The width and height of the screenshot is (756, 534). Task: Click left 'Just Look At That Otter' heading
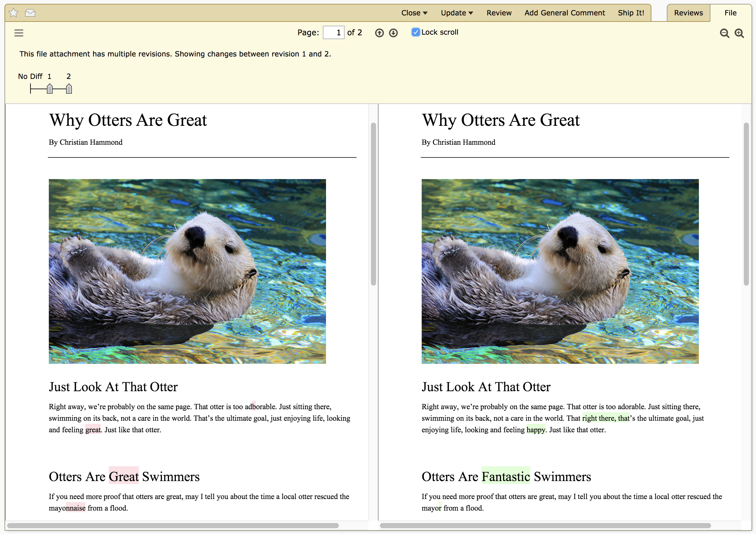pos(113,387)
